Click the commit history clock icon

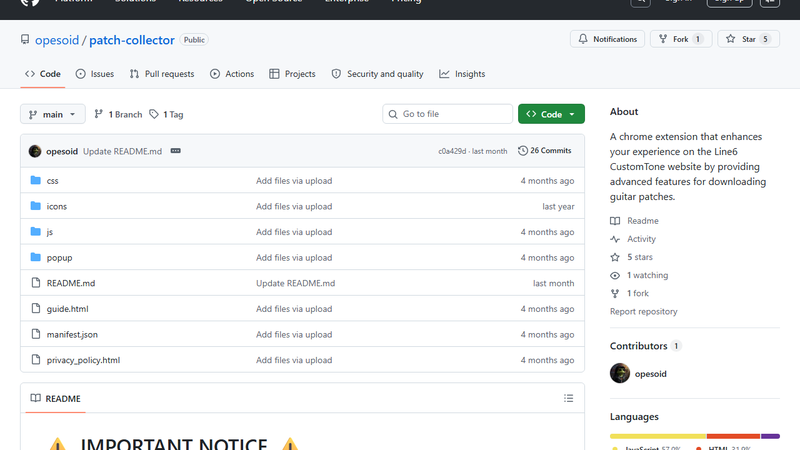coord(522,151)
